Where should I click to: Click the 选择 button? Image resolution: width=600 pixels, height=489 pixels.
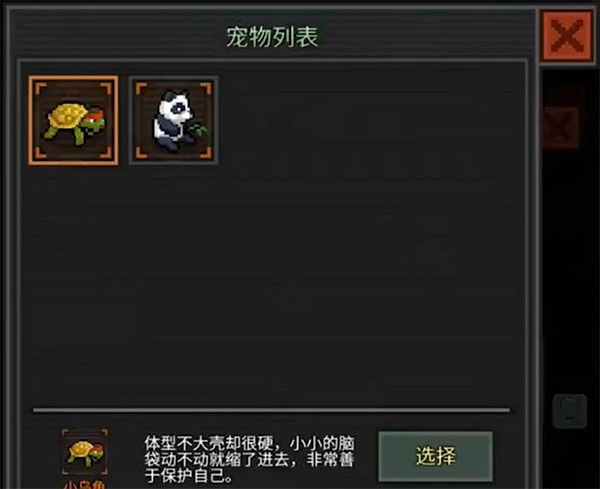point(435,456)
